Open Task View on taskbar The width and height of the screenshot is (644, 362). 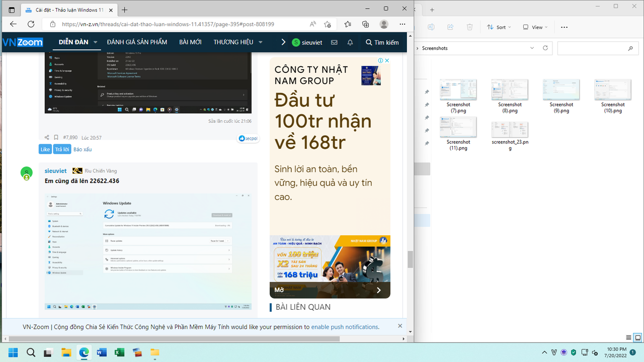coord(48,352)
